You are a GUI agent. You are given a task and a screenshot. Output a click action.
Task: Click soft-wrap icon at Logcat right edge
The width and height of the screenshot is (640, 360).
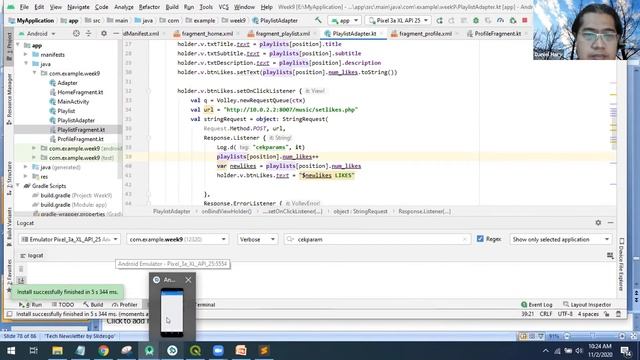pyautogui.click(x=610, y=256)
